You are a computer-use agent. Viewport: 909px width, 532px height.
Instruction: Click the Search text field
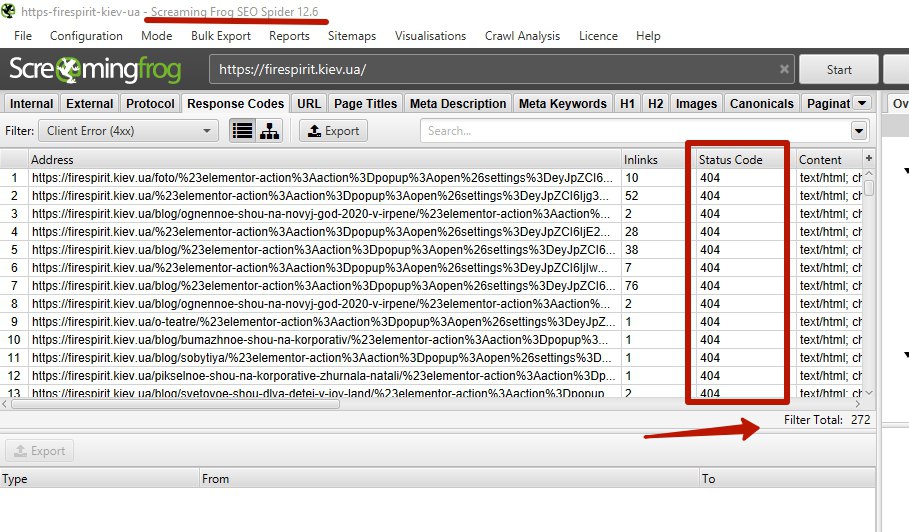635,131
